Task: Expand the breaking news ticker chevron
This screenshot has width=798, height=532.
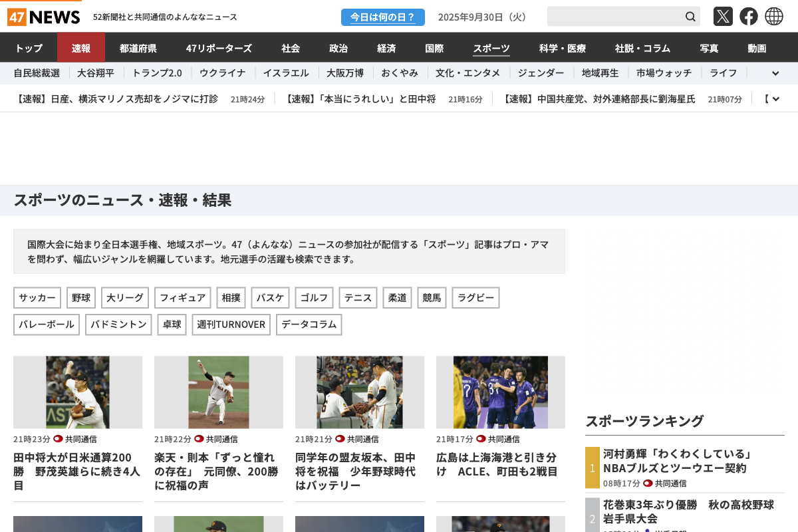Action: 775,99
